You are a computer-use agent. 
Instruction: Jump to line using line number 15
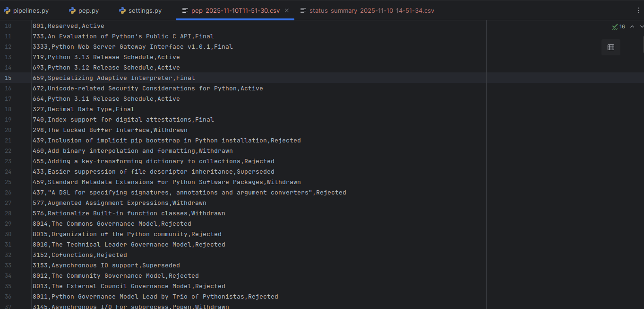(x=8, y=78)
